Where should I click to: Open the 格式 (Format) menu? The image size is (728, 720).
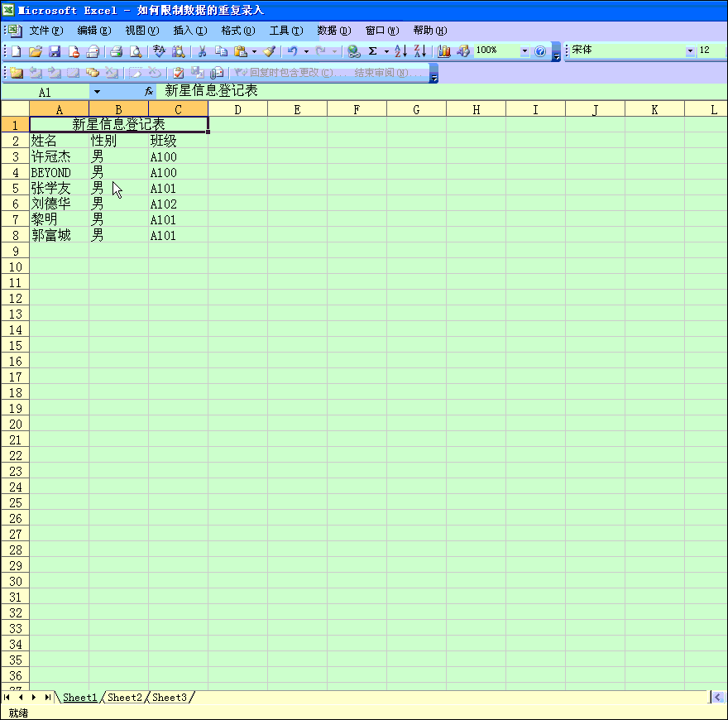[237, 31]
